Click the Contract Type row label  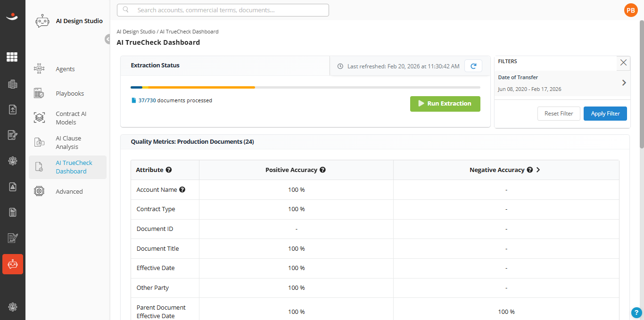156,209
